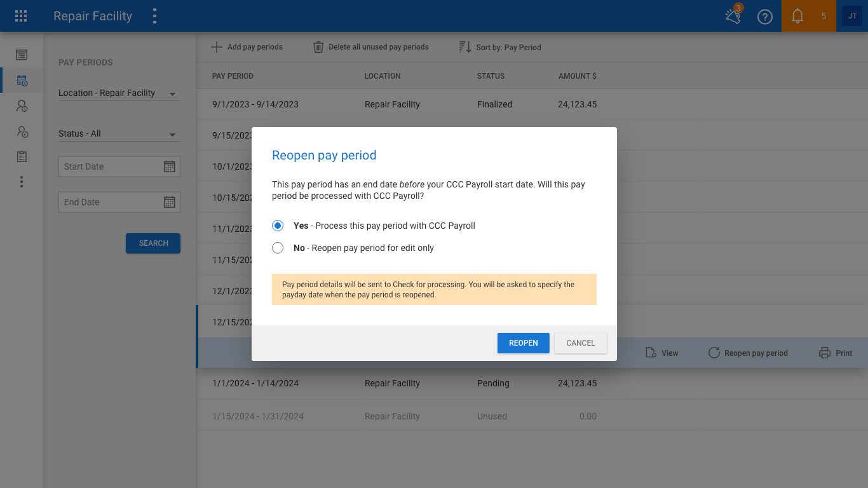
Task: Click the Reopen pay period dialog title
Action: click(x=324, y=156)
